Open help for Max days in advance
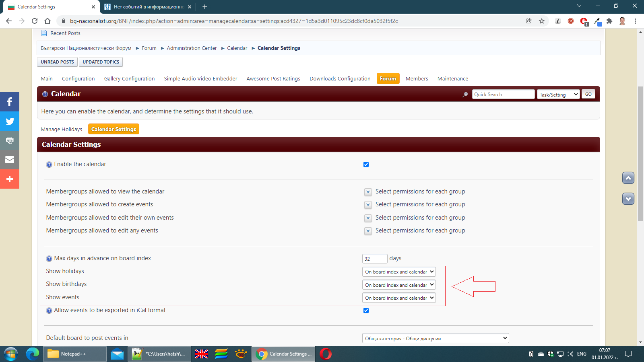644x362 pixels. coord(49,259)
